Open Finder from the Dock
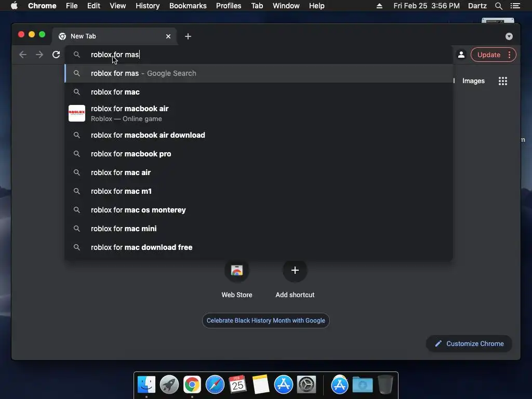532x399 pixels. [147, 385]
